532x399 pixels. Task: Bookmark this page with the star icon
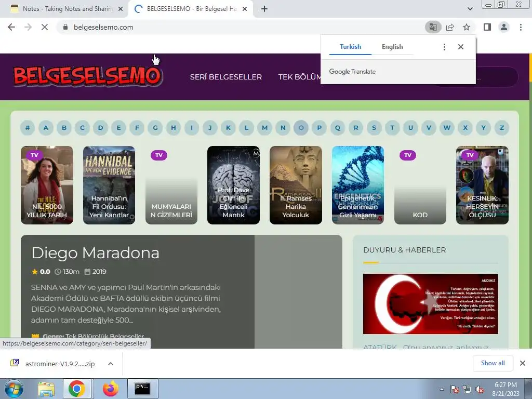point(467,27)
